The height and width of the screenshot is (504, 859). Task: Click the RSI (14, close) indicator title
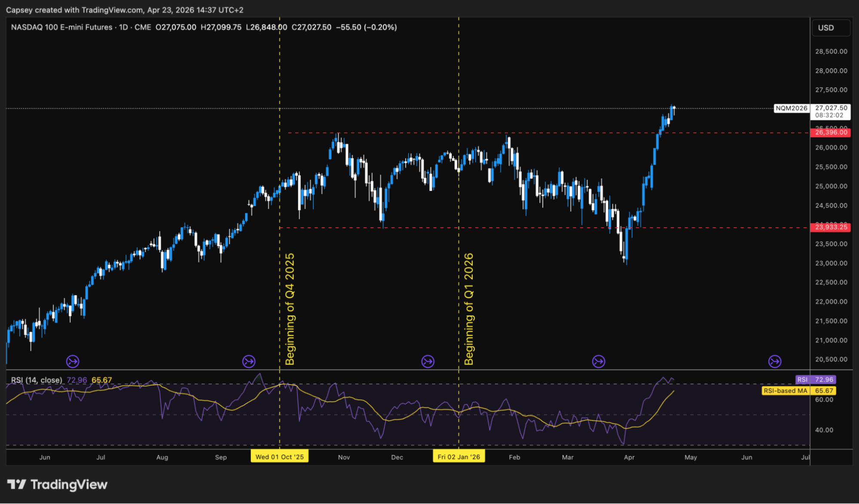pos(37,380)
